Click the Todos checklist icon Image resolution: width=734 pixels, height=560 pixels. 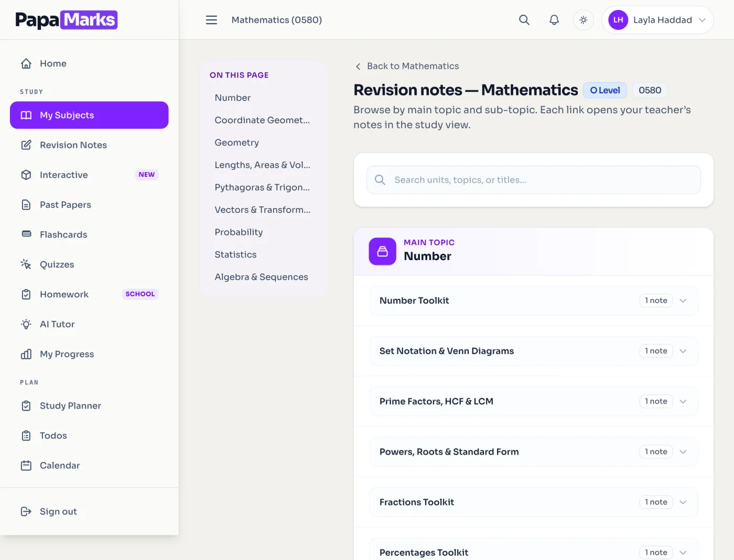pyautogui.click(x=26, y=436)
